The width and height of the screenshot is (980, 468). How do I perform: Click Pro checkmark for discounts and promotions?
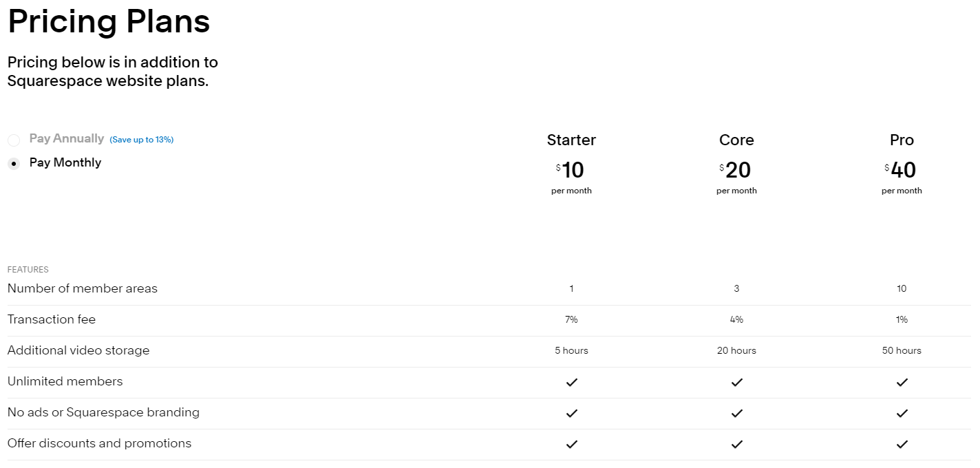(x=902, y=445)
